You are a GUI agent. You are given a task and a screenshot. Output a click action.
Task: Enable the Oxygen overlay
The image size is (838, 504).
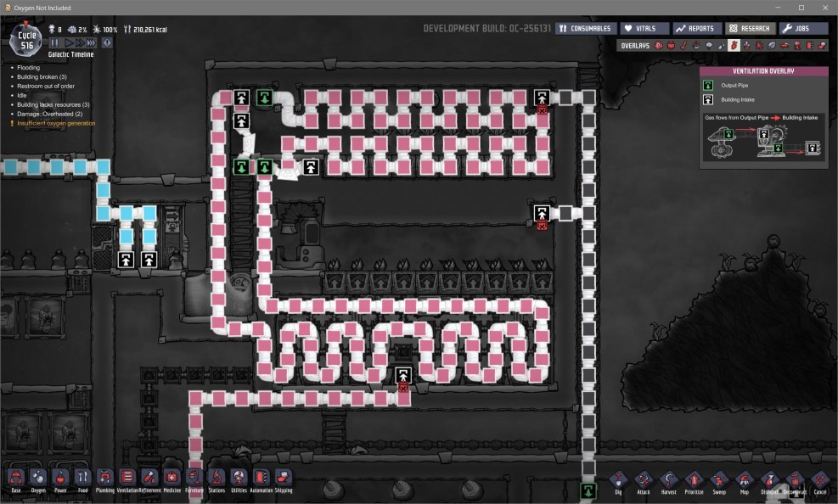point(658,45)
